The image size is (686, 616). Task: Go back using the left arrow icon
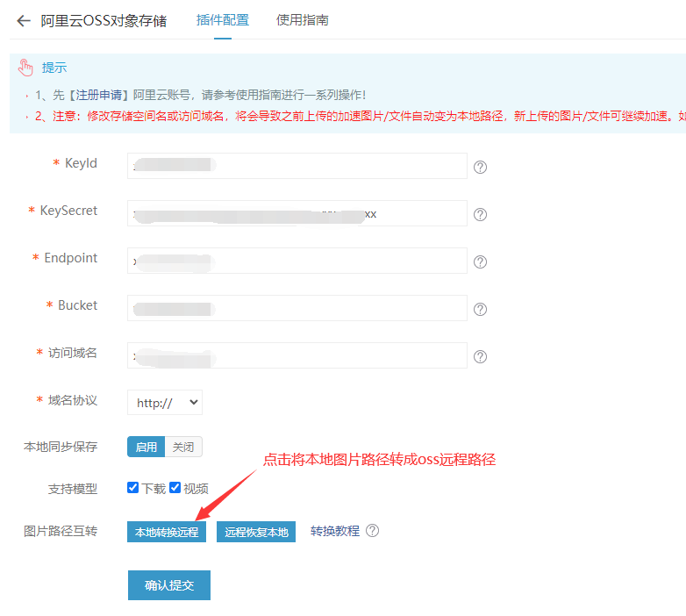[x=24, y=20]
